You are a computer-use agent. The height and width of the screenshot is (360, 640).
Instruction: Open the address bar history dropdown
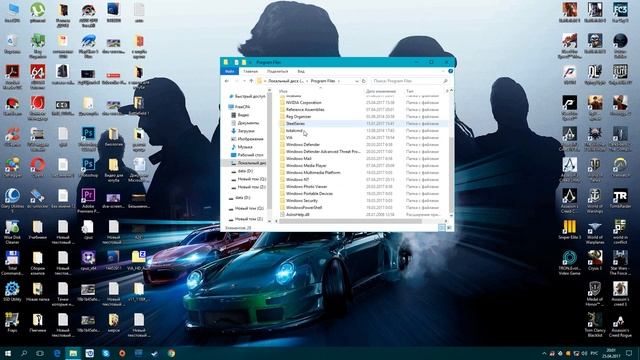coord(357,81)
